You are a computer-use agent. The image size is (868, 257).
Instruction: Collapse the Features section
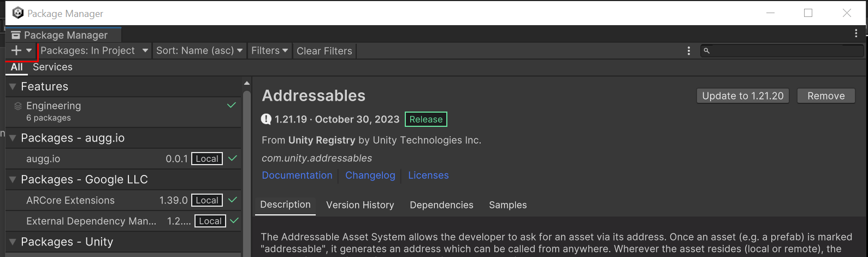tap(13, 86)
